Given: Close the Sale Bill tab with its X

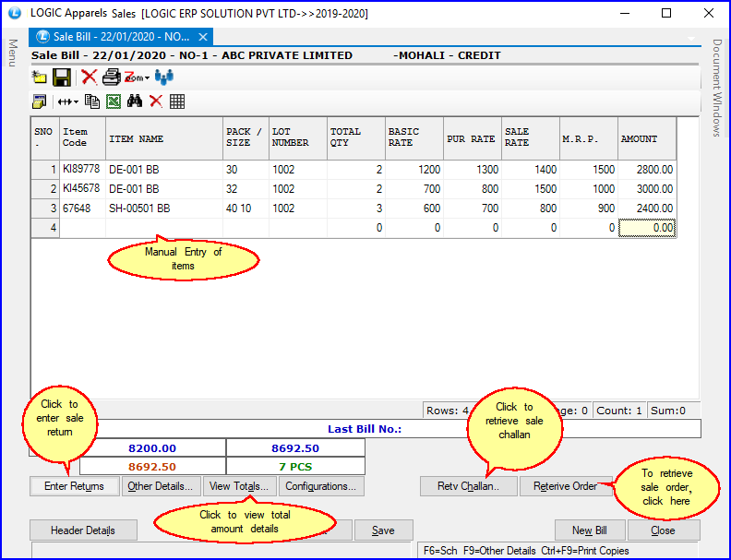Looking at the screenshot, I should [x=203, y=36].
